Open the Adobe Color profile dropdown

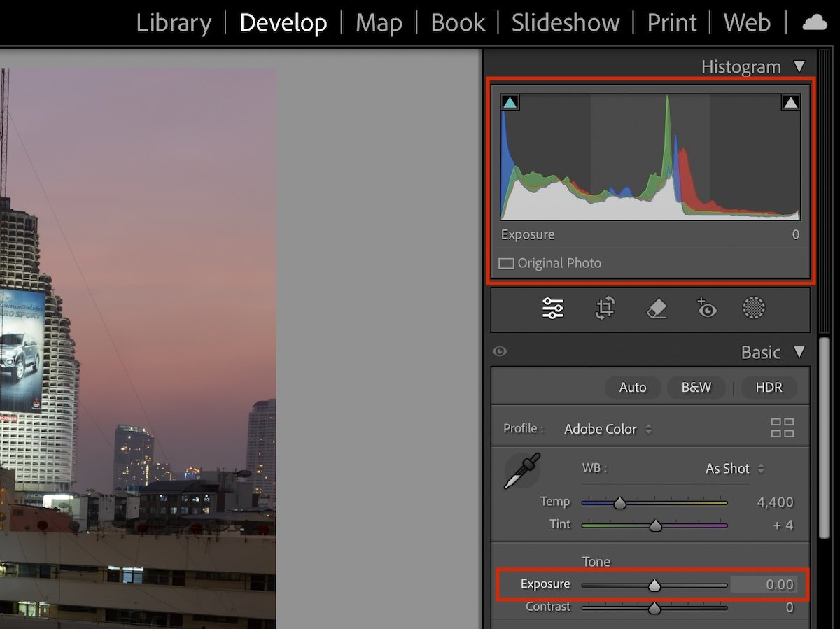[608, 429]
